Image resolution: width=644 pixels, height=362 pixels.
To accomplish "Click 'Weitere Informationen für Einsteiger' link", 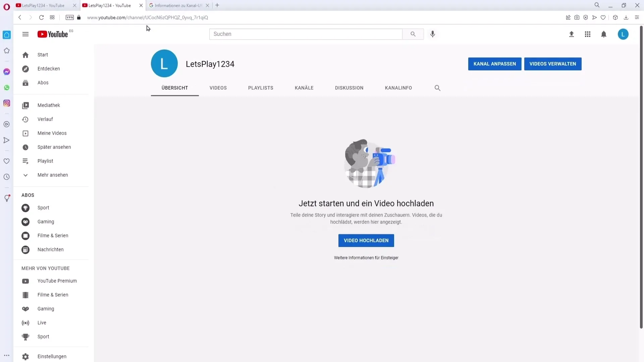I will [366, 257].
